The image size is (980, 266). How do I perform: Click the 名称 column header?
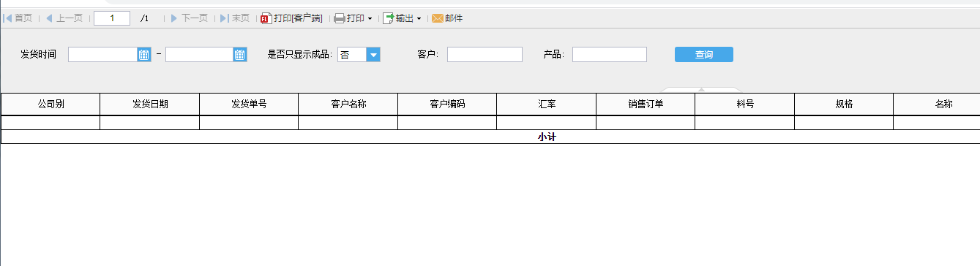click(937, 104)
